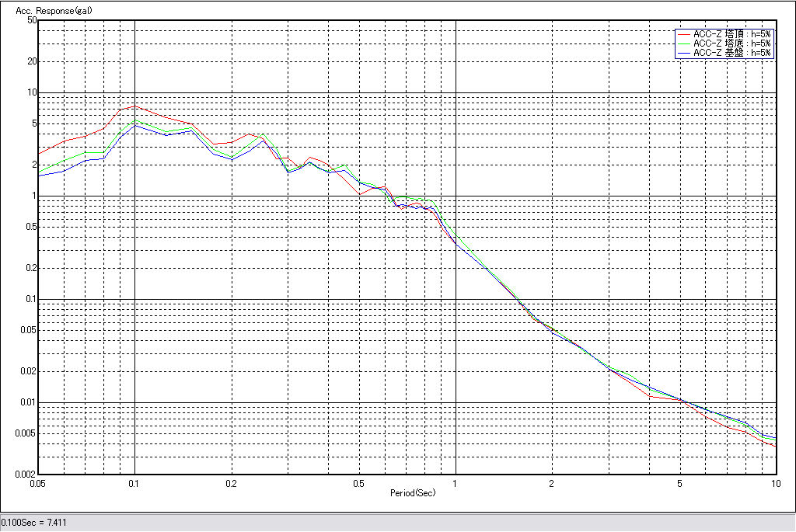This screenshot has height=532, width=796.
Task: Click the 0.002 label on the response axis
Action: pyautogui.click(x=26, y=474)
